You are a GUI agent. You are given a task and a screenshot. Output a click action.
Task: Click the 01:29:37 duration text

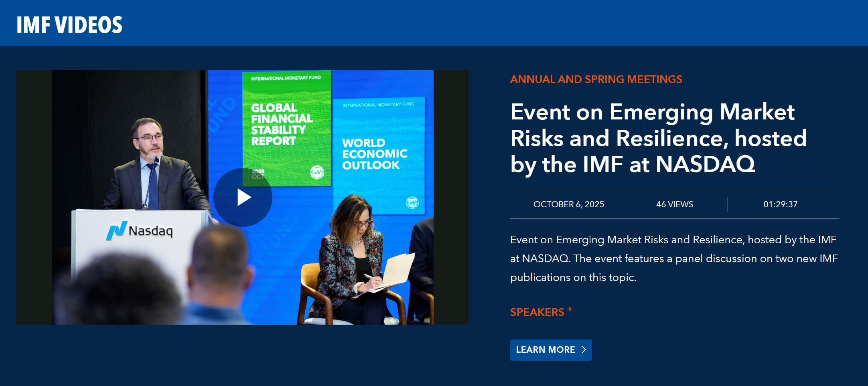(x=780, y=204)
